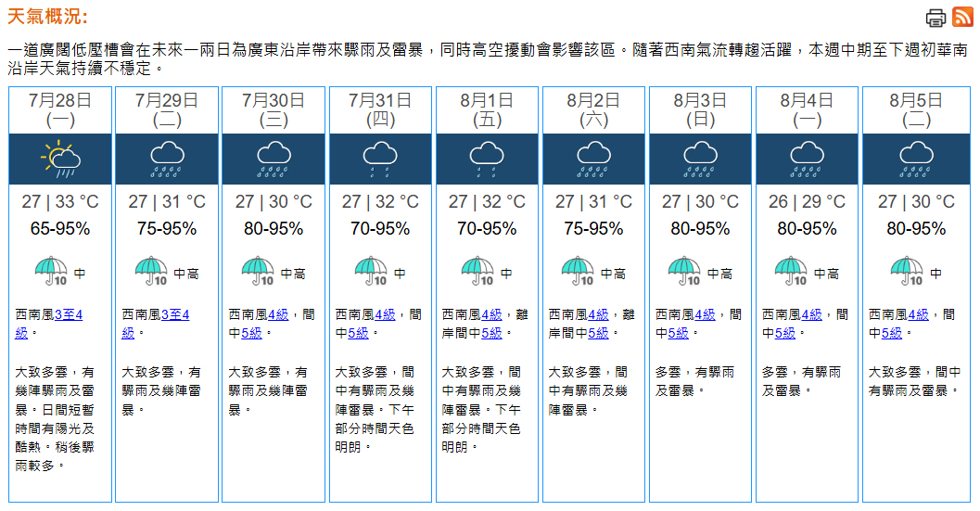Click the umbrella rain probability icon for 8月2日
The image size is (980, 511).
(578, 272)
